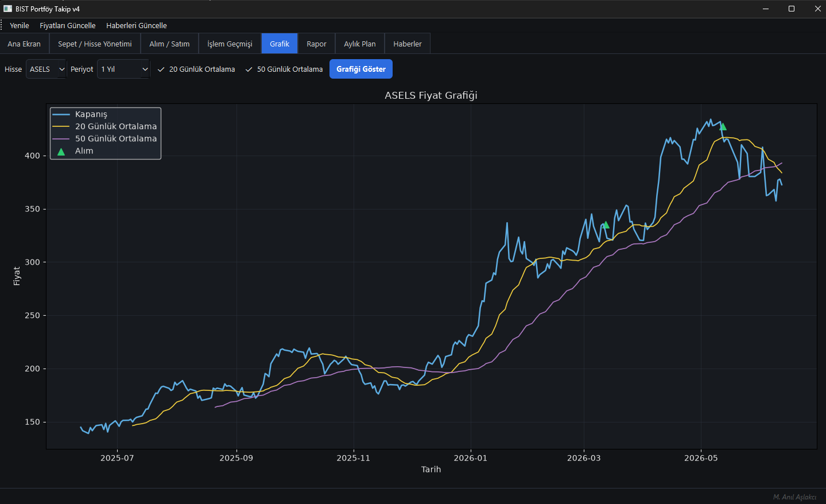Viewport: 826px width, 504px height.
Task: Click the 150 price tick label
Action: 32,422
